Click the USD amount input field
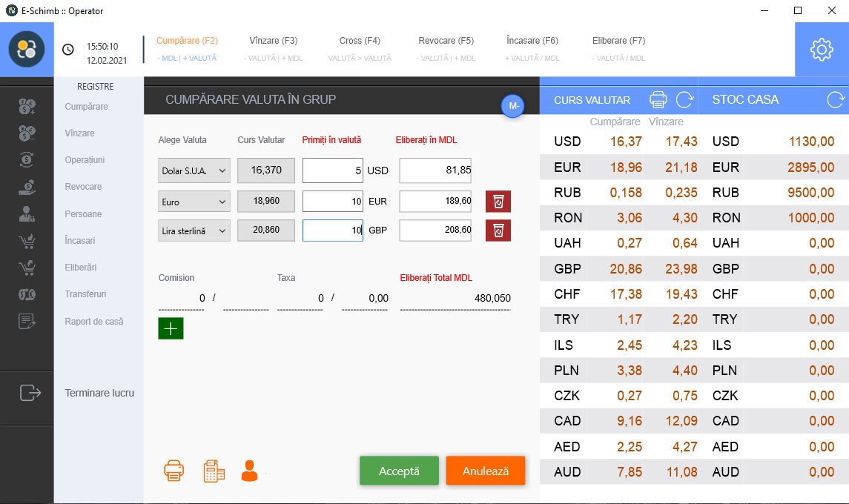 [x=332, y=170]
